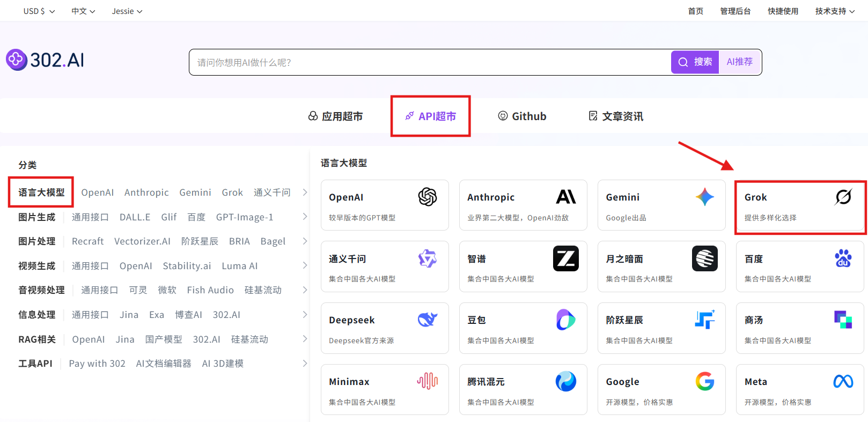
Task: Open the 中文 language dropdown
Action: click(83, 11)
